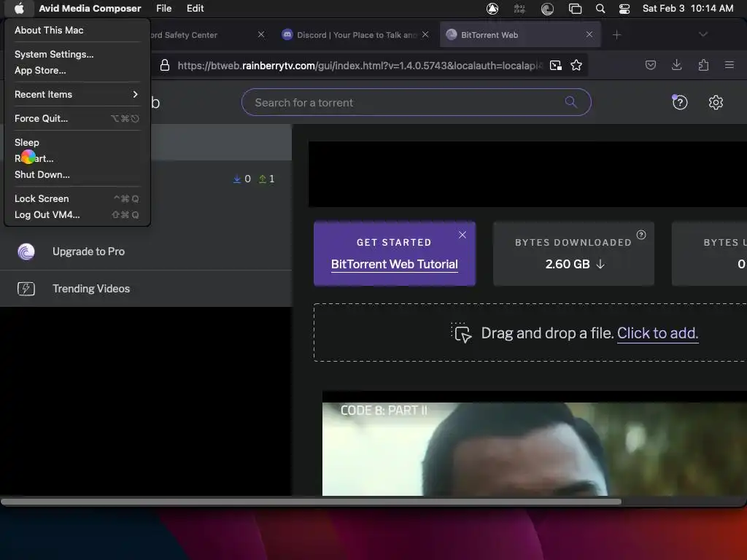Click the address bar lock icon

click(x=165, y=65)
